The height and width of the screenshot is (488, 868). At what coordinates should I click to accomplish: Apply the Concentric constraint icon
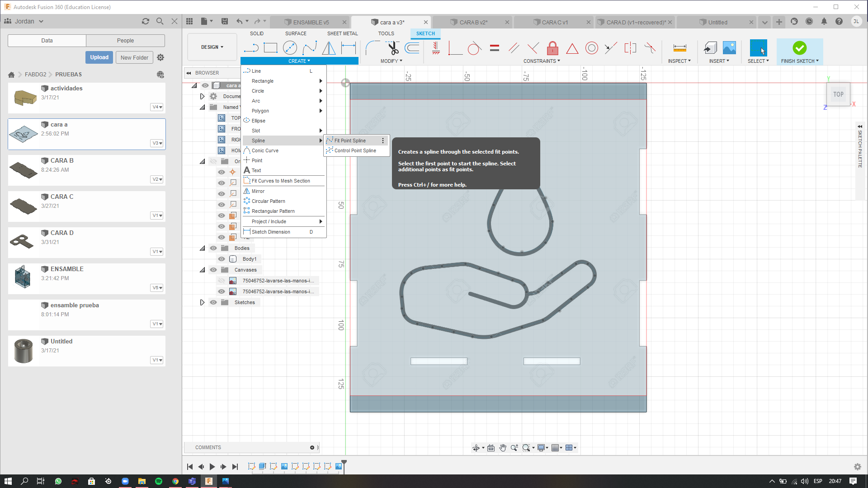pyautogui.click(x=591, y=48)
